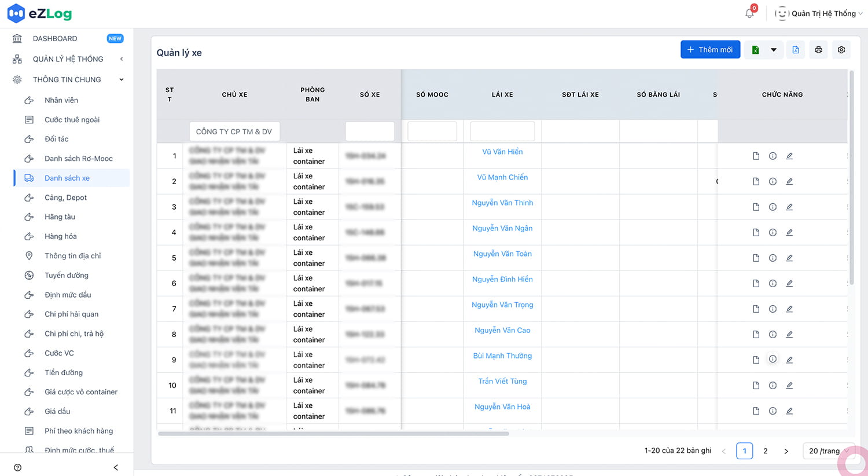Collapse the sidebar with the bottom chevron
Viewport: 868px width, 476px height.
click(x=116, y=467)
